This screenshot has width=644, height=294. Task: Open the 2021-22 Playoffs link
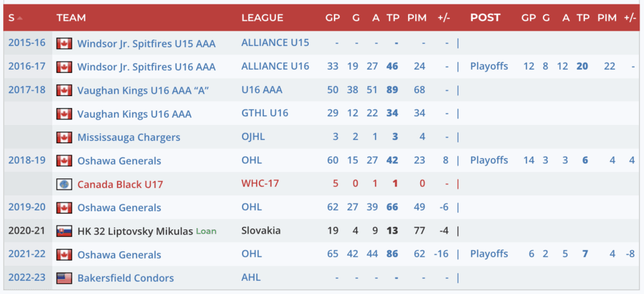point(489,254)
